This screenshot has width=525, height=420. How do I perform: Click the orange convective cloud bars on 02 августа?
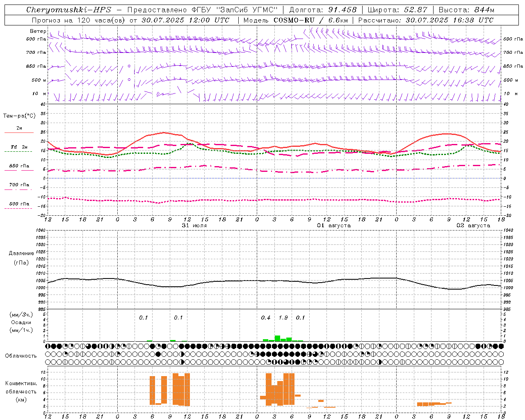click(x=434, y=404)
